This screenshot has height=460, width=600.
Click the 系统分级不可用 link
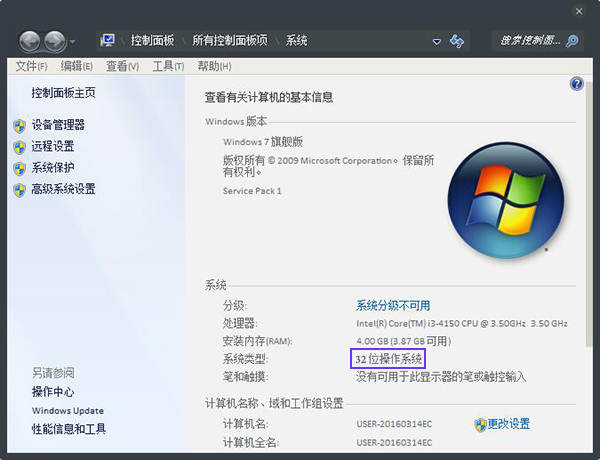click(x=393, y=305)
